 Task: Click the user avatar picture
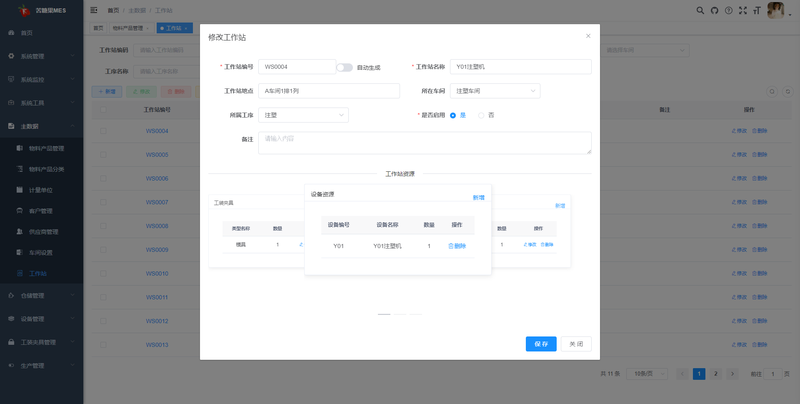776,10
